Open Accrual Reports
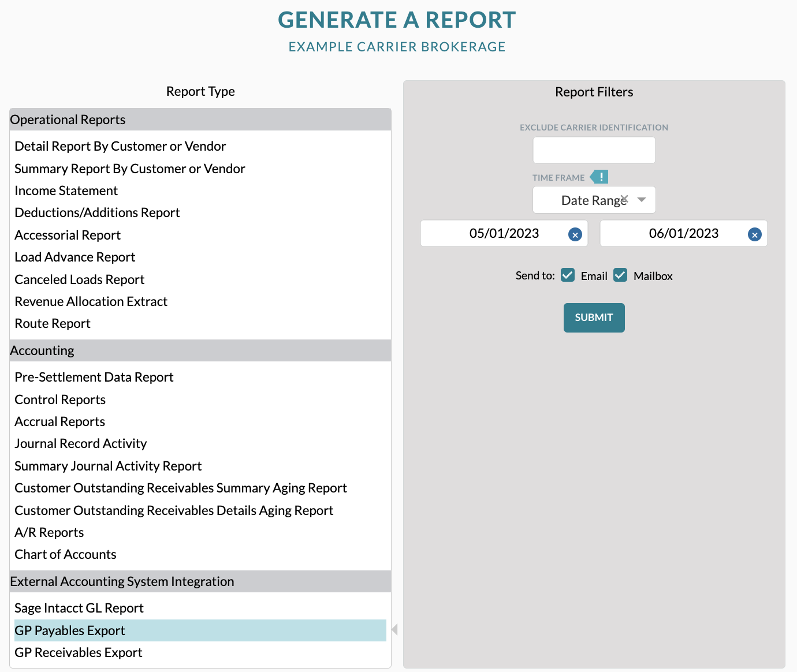Image resolution: width=797 pixels, height=672 pixels. (x=200, y=421)
